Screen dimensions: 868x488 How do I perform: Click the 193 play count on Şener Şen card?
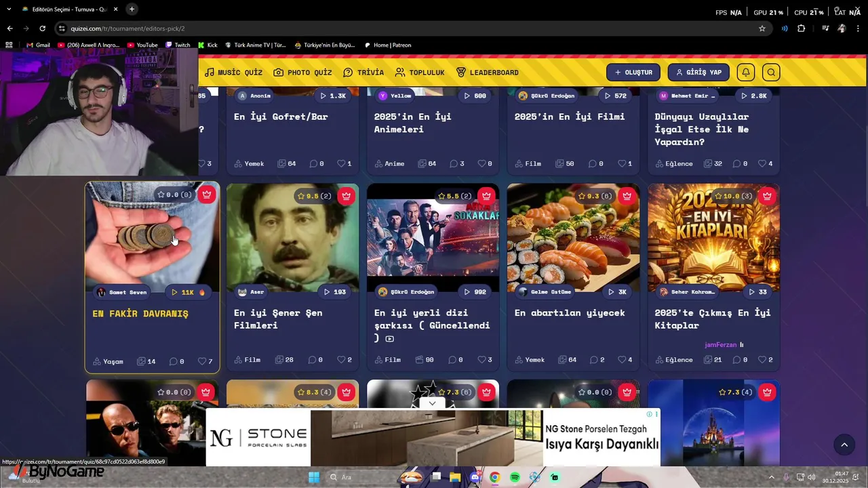pos(335,292)
